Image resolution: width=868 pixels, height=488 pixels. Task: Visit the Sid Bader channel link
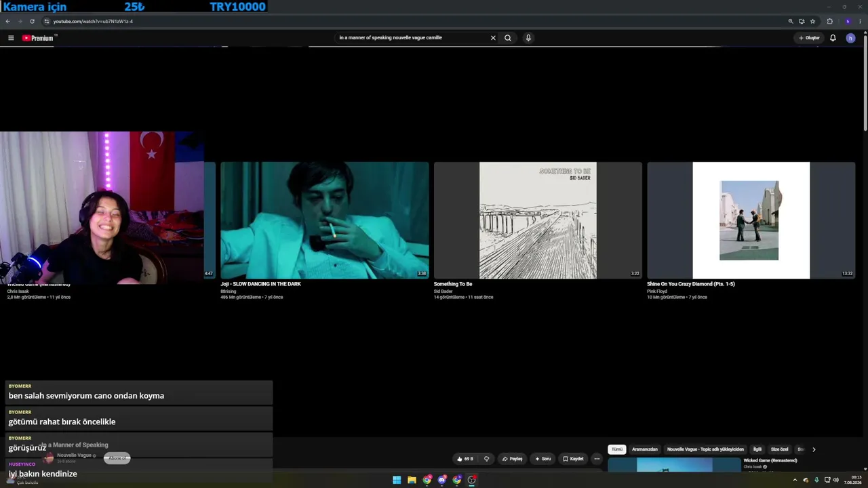443,291
